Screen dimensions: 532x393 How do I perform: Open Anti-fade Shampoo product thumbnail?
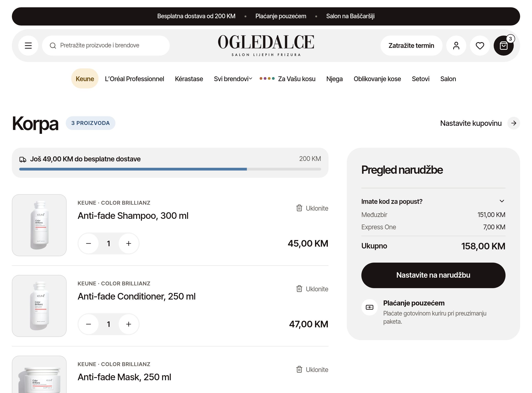tap(39, 225)
